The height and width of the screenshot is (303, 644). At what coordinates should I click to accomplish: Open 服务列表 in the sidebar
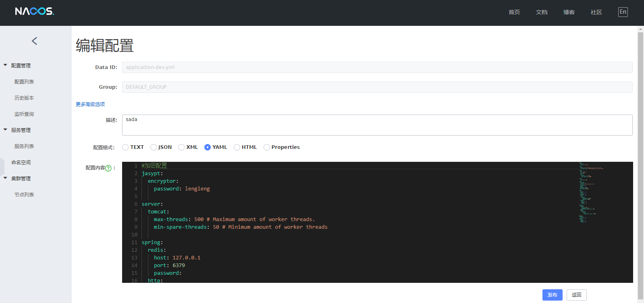coord(24,146)
